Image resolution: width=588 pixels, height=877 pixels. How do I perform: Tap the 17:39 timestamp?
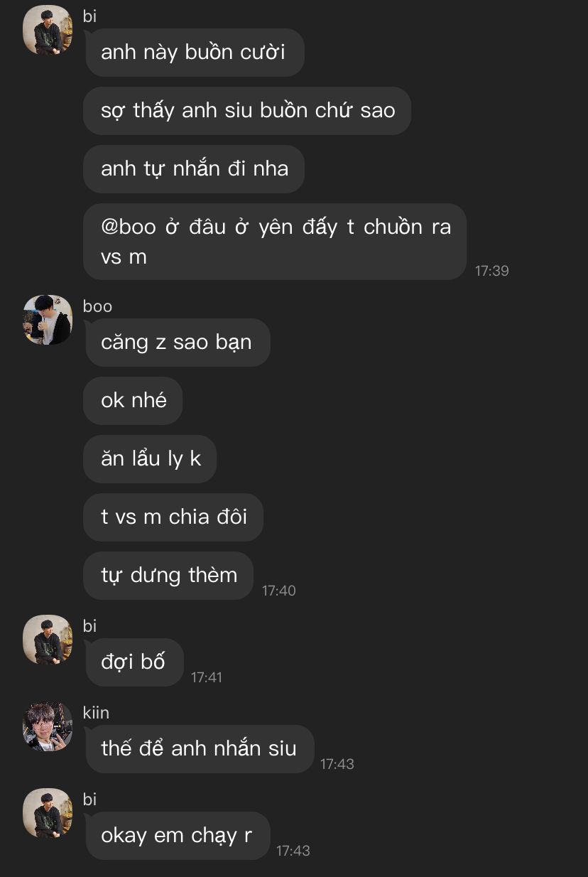point(492,271)
